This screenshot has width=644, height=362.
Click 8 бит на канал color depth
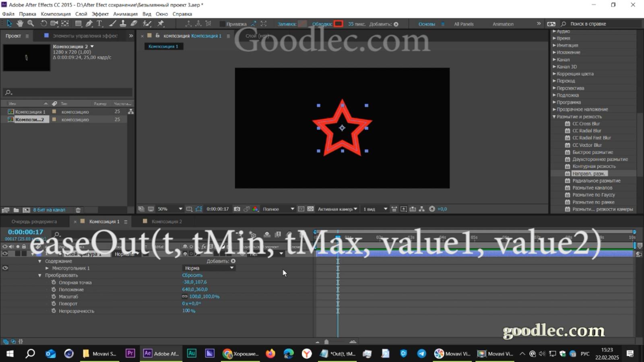tap(49, 210)
